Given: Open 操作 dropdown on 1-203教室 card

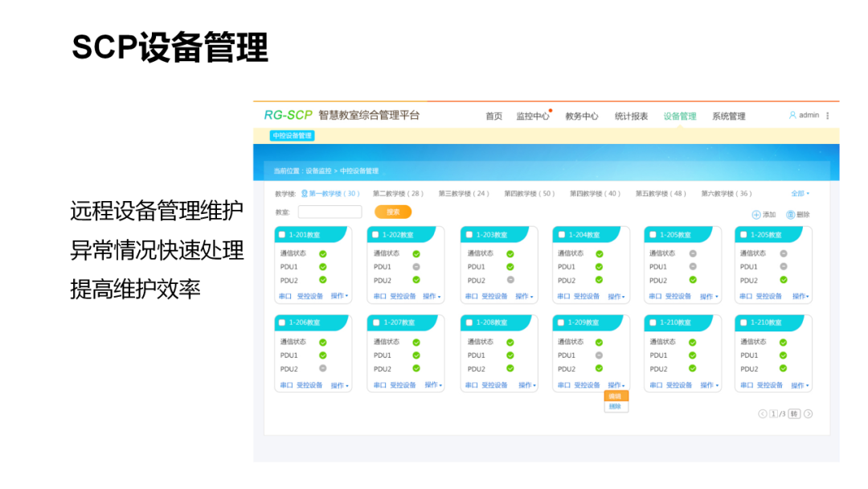Looking at the screenshot, I should 524,296.
